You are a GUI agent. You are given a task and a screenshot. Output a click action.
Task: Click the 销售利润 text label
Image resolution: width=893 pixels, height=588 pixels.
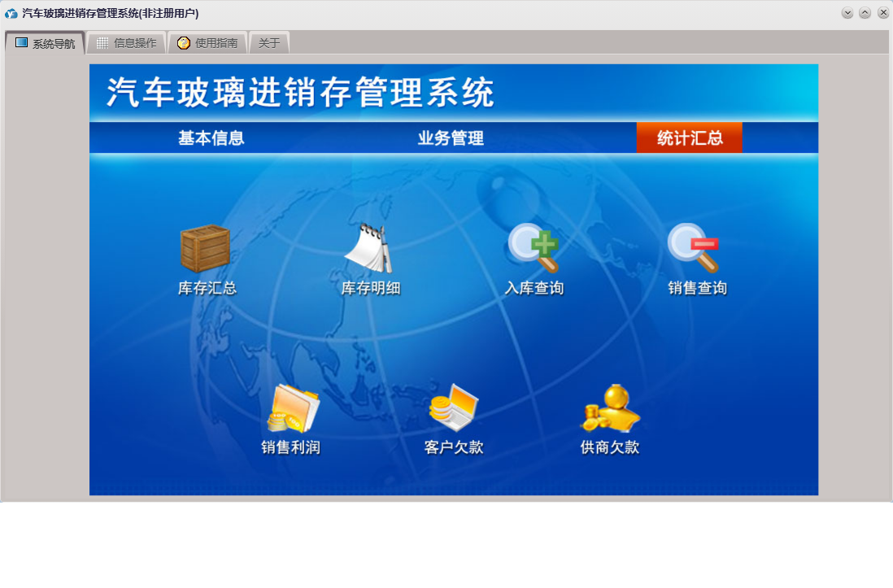click(x=290, y=447)
